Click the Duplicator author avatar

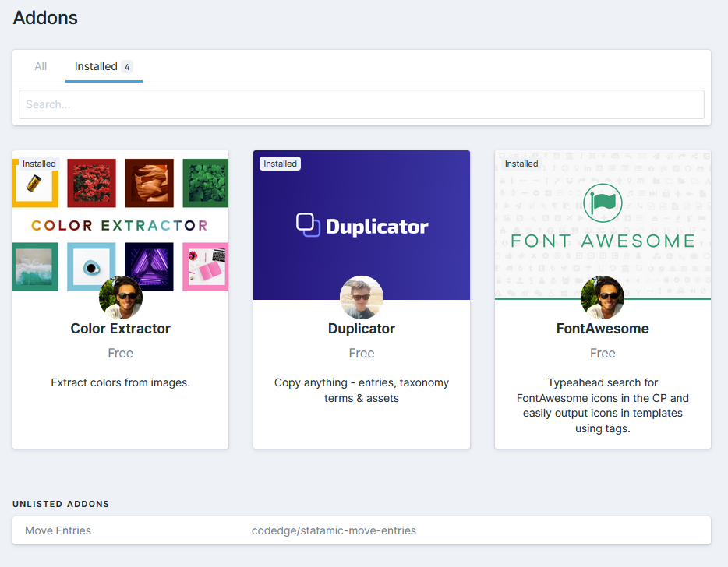click(x=362, y=298)
